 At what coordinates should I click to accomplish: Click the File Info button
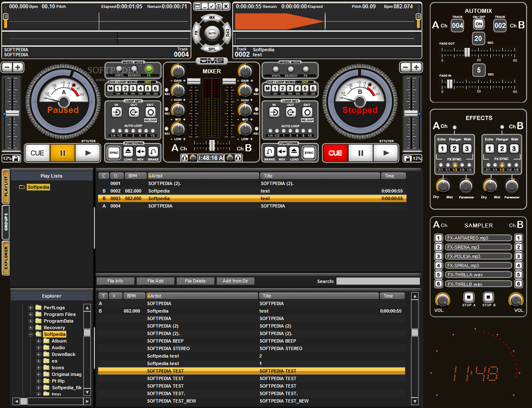[x=115, y=281]
